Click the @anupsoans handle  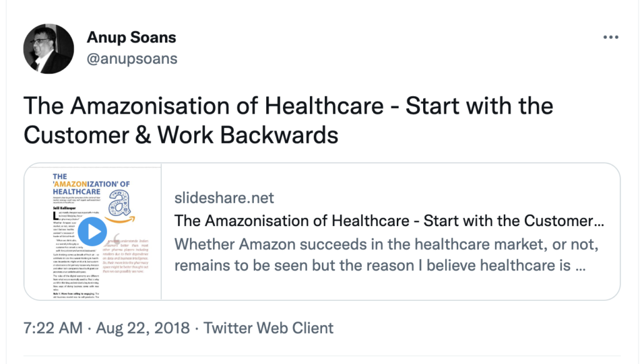tap(132, 59)
